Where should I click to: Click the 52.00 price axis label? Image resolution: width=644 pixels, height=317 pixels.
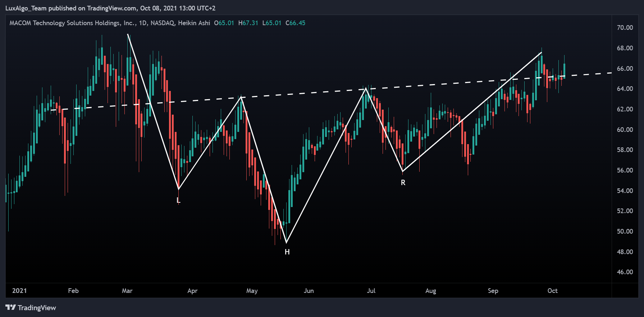(x=625, y=211)
